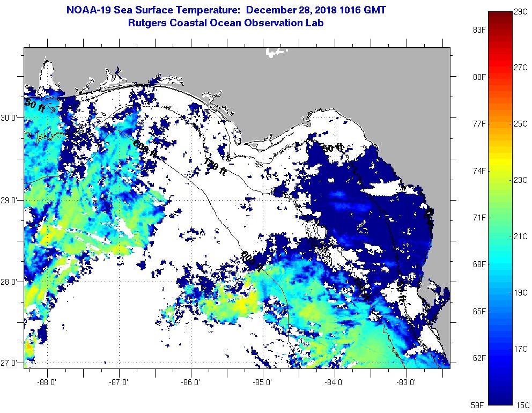This screenshot has height=413, width=532.
Task: Click the NOAA-19 Sea Surface Temperature title
Action: pos(225,10)
